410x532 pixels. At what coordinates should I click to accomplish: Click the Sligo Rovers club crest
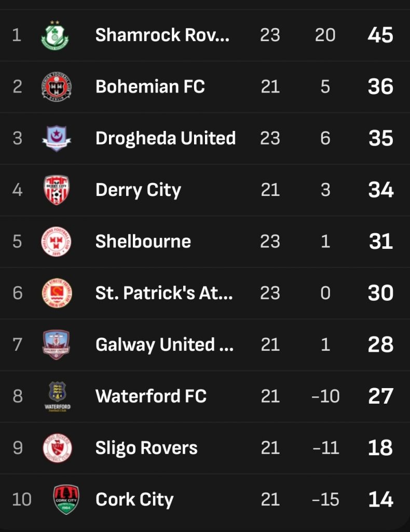pyautogui.click(x=57, y=448)
